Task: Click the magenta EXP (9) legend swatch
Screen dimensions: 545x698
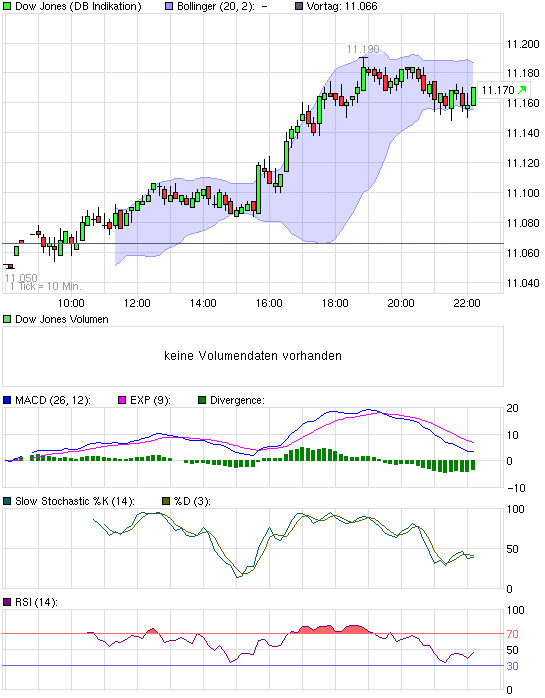Action: pyautogui.click(x=122, y=400)
